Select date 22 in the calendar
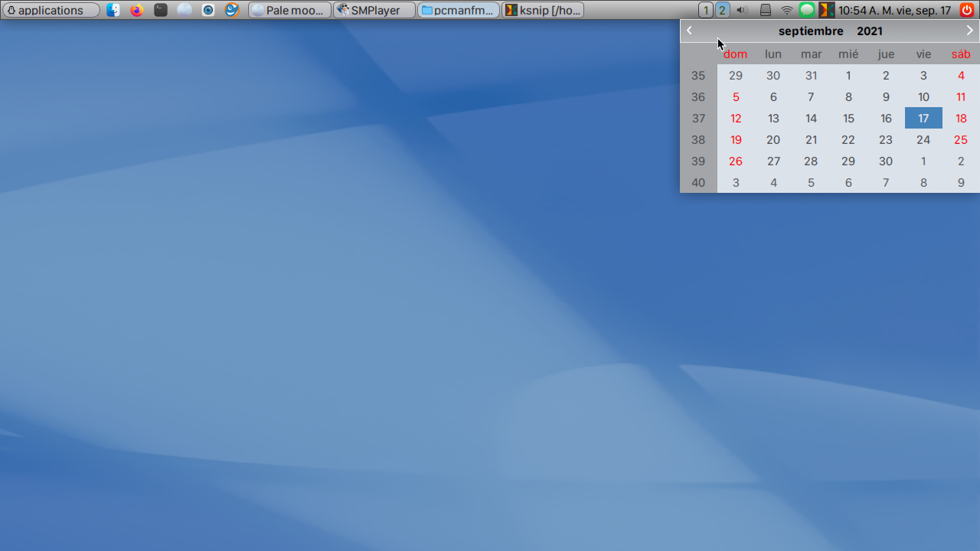Viewport: 980px width, 551px height. tap(848, 139)
